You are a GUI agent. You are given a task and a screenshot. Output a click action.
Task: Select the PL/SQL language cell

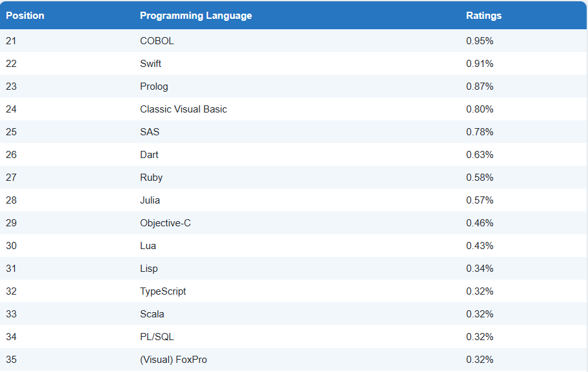(x=157, y=337)
